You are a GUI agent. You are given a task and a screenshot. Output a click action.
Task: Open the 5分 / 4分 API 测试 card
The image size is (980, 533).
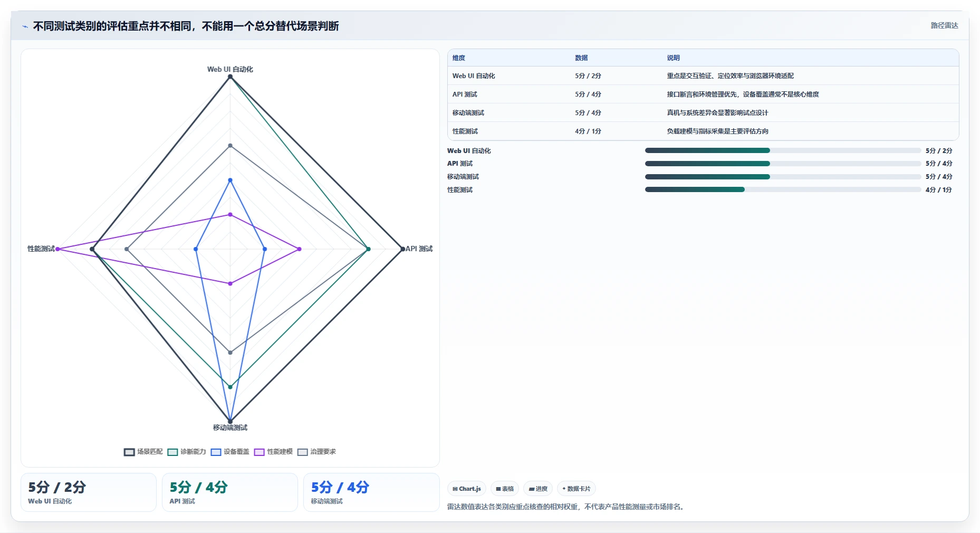click(x=230, y=492)
